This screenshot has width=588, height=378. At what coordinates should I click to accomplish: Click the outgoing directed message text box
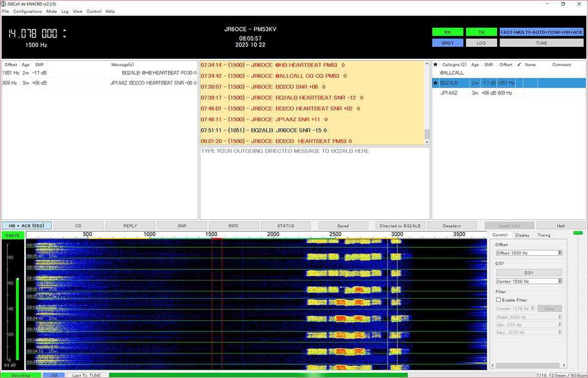tap(315, 183)
